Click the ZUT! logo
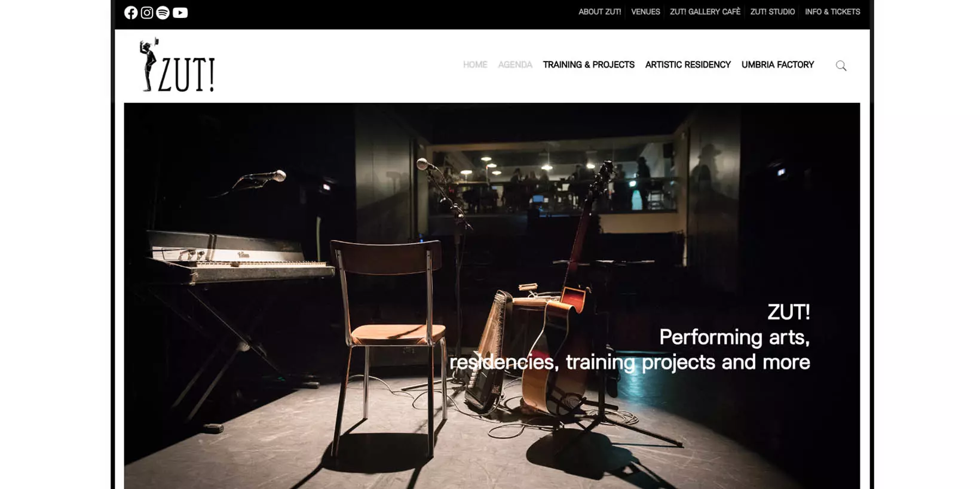Image resolution: width=980 pixels, height=489 pixels. (x=177, y=65)
